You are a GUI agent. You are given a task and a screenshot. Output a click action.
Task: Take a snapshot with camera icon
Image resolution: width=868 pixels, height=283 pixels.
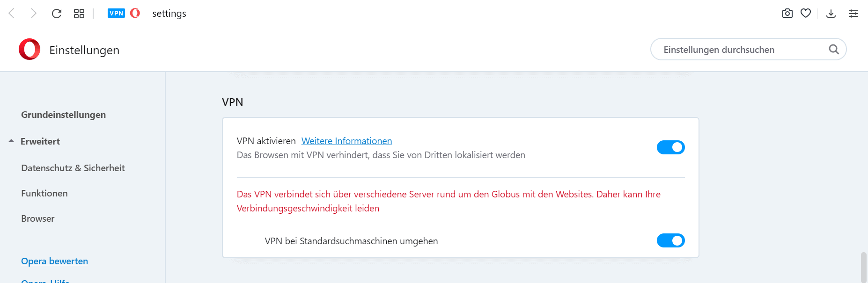(787, 14)
